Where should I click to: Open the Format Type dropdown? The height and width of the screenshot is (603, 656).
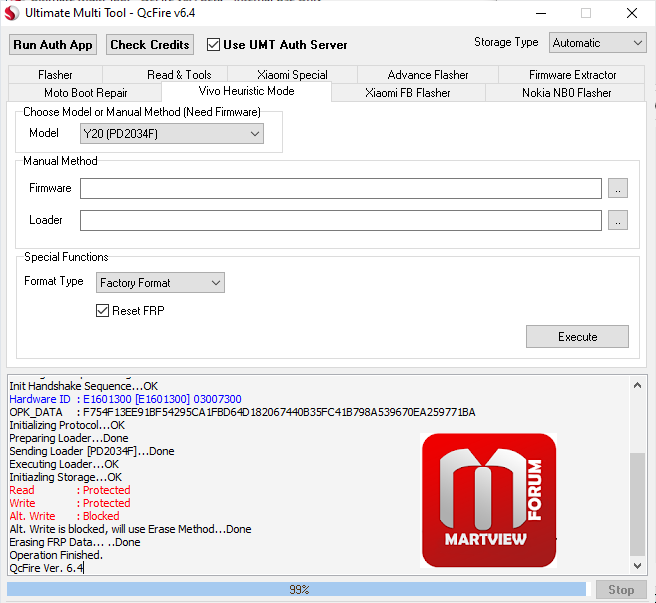point(160,282)
